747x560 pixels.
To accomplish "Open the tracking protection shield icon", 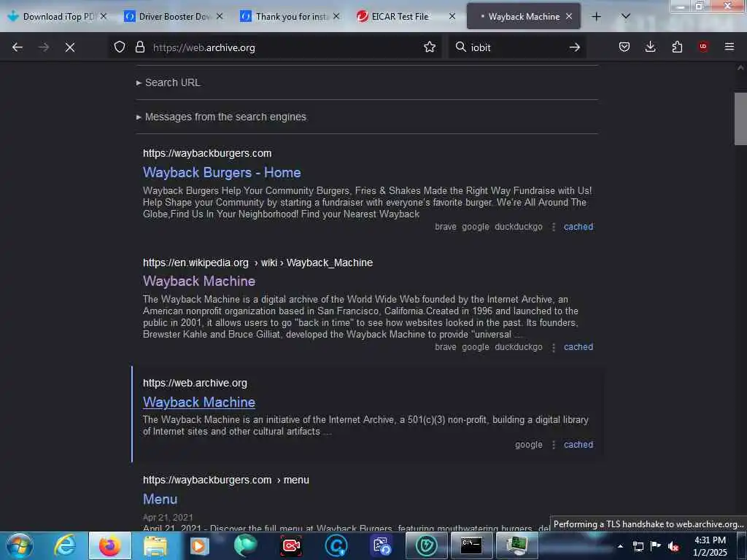I will click(120, 47).
